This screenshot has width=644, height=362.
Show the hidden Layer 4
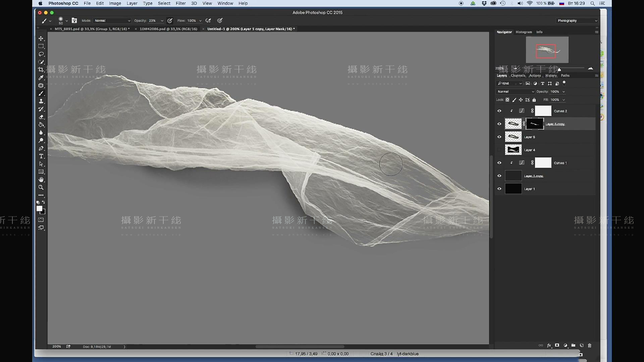pos(499,150)
